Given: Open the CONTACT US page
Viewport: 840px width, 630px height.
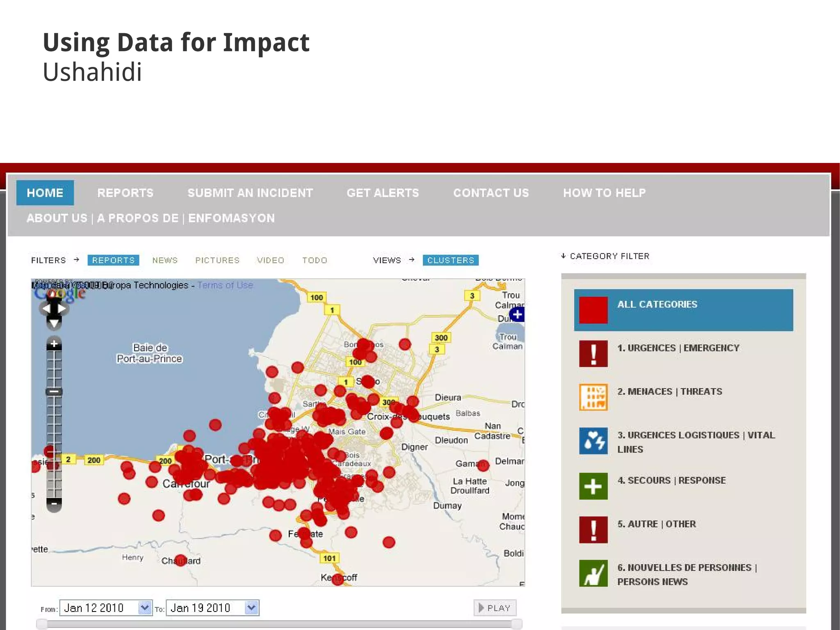Looking at the screenshot, I should click(x=491, y=193).
